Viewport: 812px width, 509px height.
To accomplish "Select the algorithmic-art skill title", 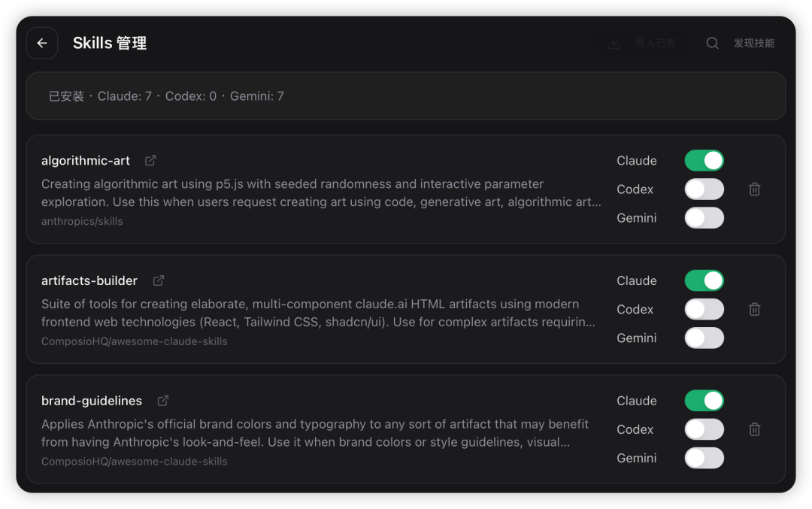I will [x=86, y=161].
